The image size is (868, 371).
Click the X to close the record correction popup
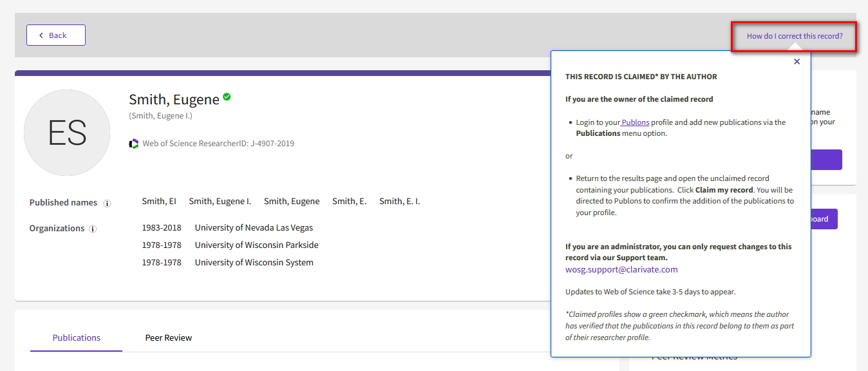(x=797, y=61)
